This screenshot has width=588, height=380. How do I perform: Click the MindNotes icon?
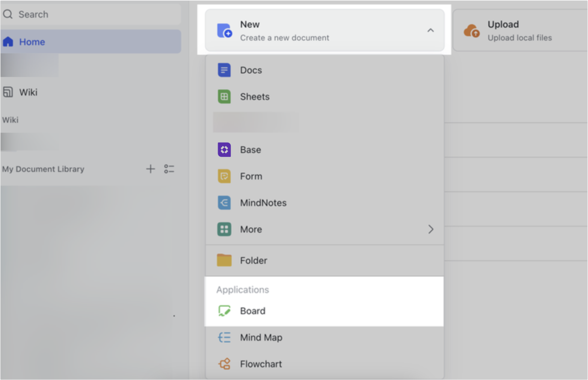(224, 203)
